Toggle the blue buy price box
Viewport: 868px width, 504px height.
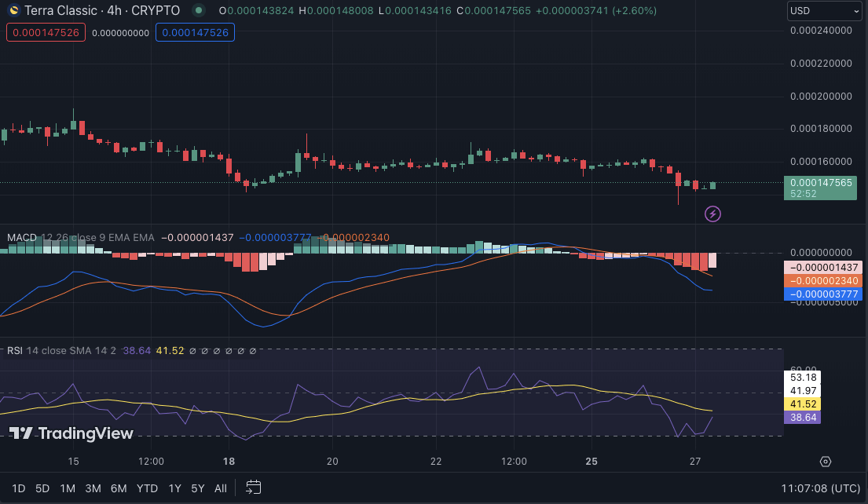click(x=195, y=32)
